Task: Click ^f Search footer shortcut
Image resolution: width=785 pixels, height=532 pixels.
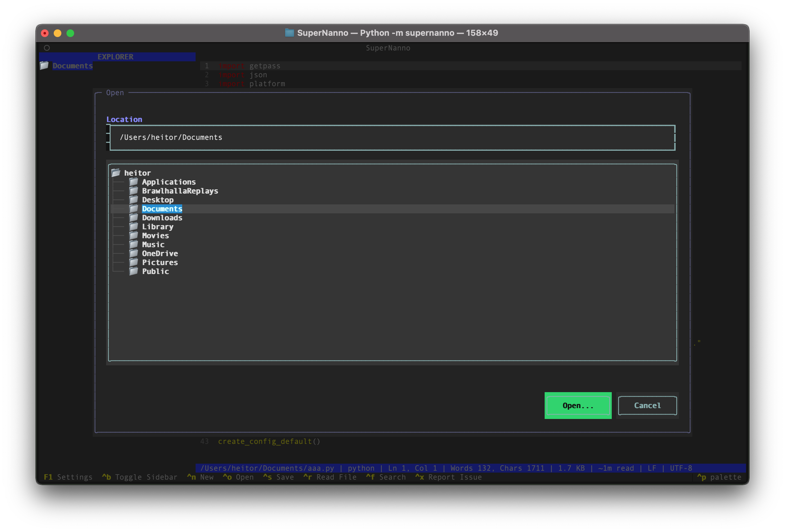Action: 386,477
